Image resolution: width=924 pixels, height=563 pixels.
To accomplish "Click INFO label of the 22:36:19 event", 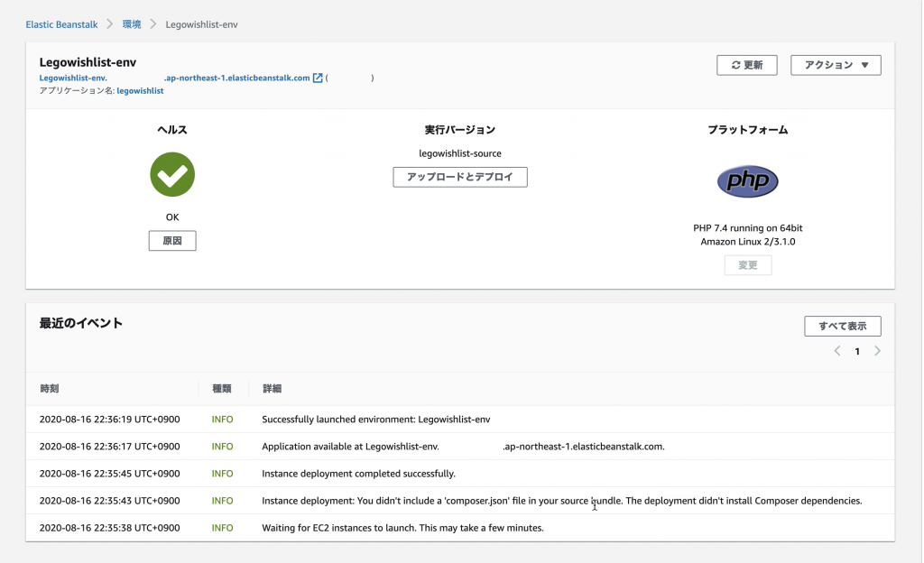I will pos(222,420).
